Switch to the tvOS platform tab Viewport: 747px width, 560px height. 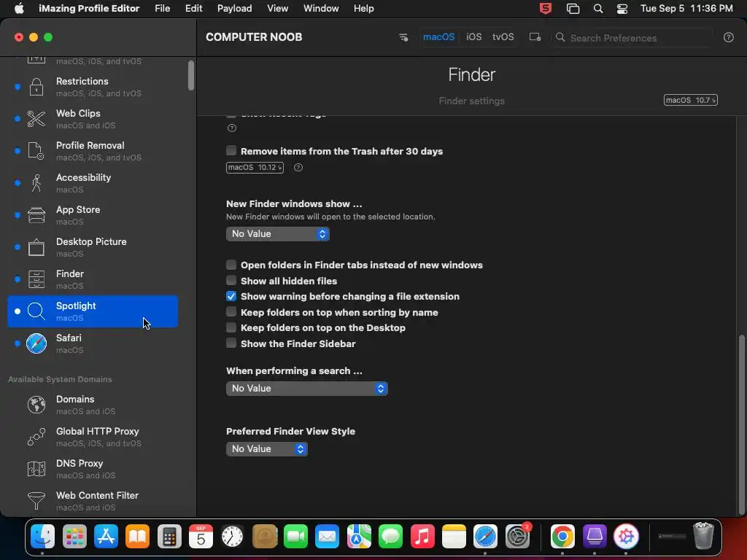click(x=503, y=37)
